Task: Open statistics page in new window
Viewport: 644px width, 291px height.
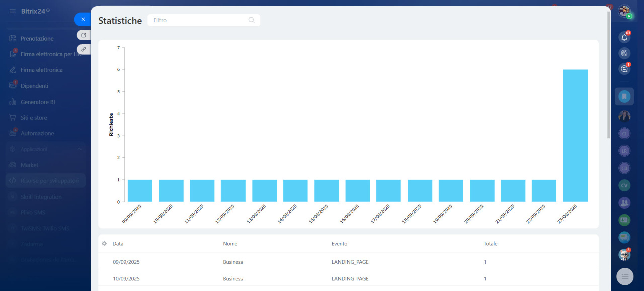Action: 84,35
